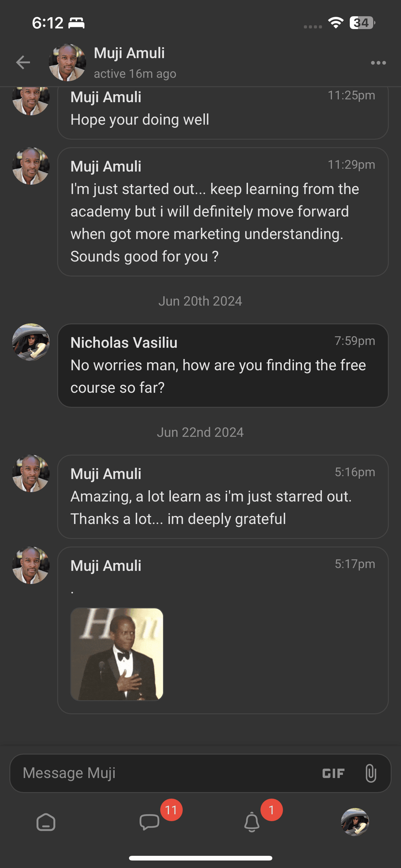Tap the paperclip attachment icon
This screenshot has width=401, height=868.
click(x=370, y=773)
